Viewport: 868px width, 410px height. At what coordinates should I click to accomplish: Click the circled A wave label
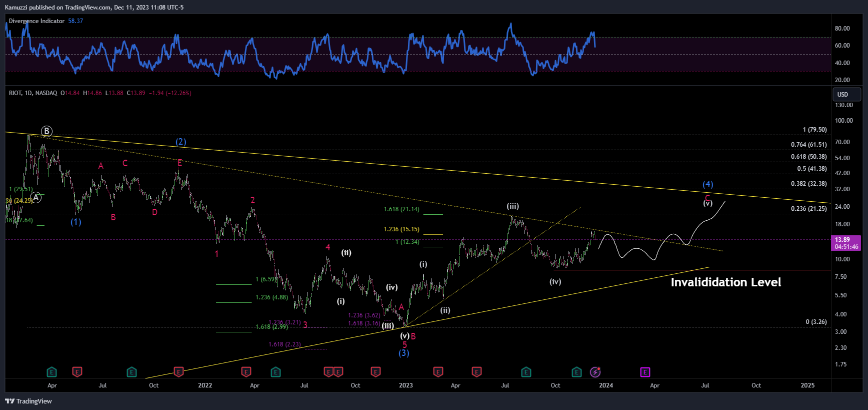pyautogui.click(x=36, y=197)
